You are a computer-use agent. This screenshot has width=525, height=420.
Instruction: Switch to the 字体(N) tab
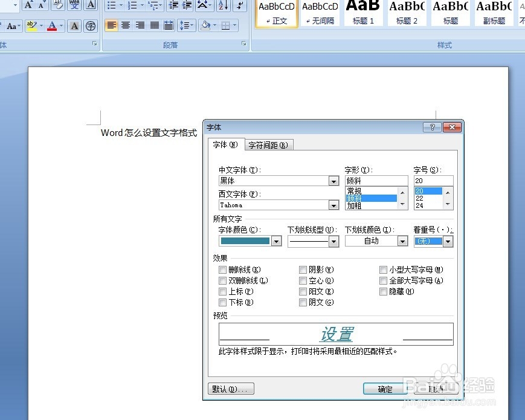coord(225,144)
